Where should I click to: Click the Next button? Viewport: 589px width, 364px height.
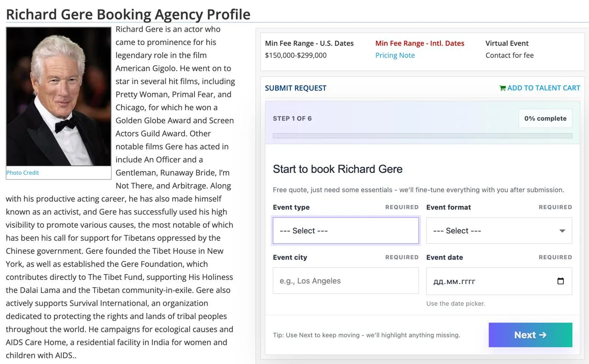pos(531,335)
